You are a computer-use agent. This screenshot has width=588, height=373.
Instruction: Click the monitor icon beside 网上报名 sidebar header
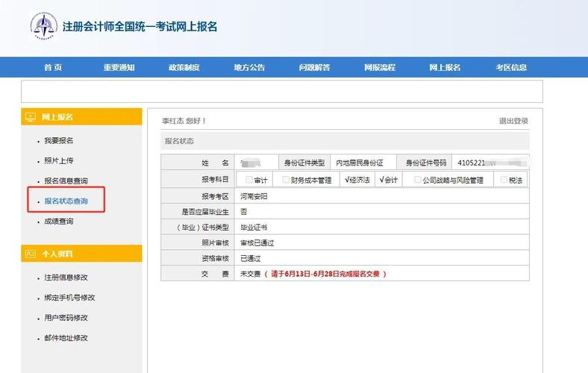(30, 117)
